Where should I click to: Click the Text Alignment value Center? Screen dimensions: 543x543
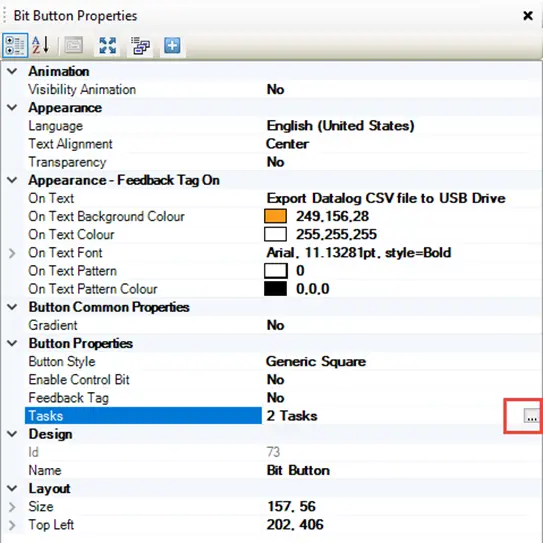click(x=287, y=144)
